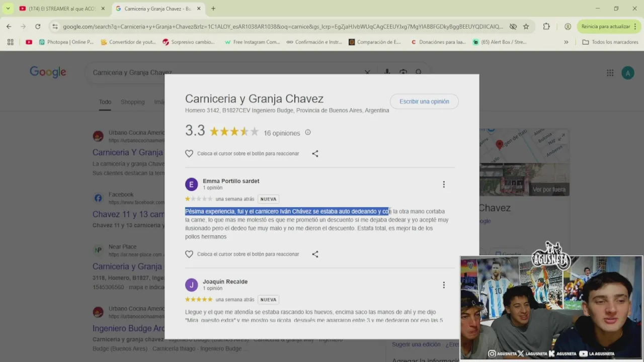Reload the current page
644x362 pixels.
point(38,26)
